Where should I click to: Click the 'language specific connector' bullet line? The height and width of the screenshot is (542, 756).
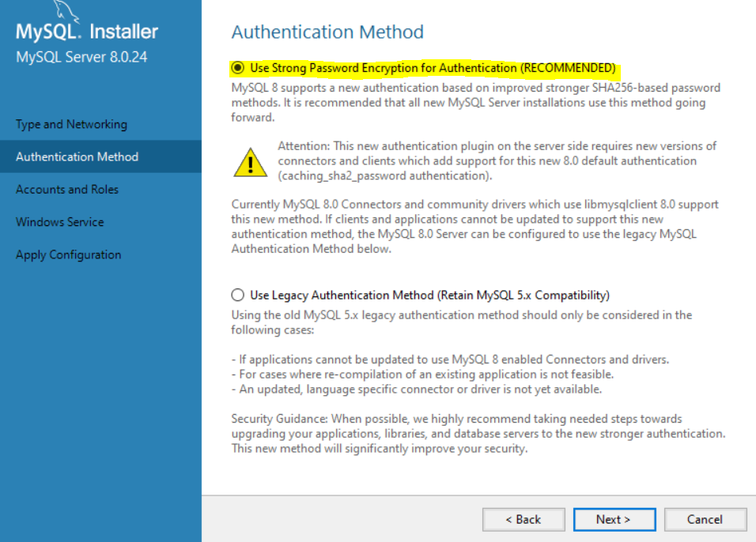click(x=417, y=390)
